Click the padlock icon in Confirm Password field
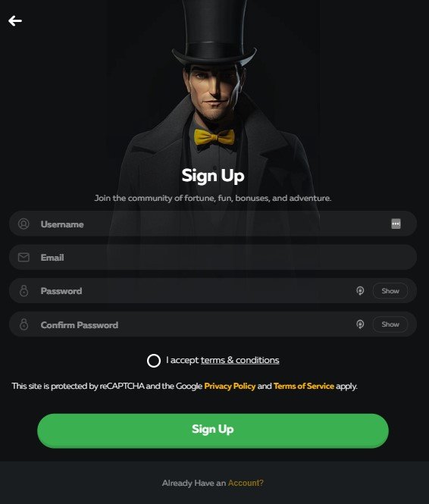 tap(23, 324)
